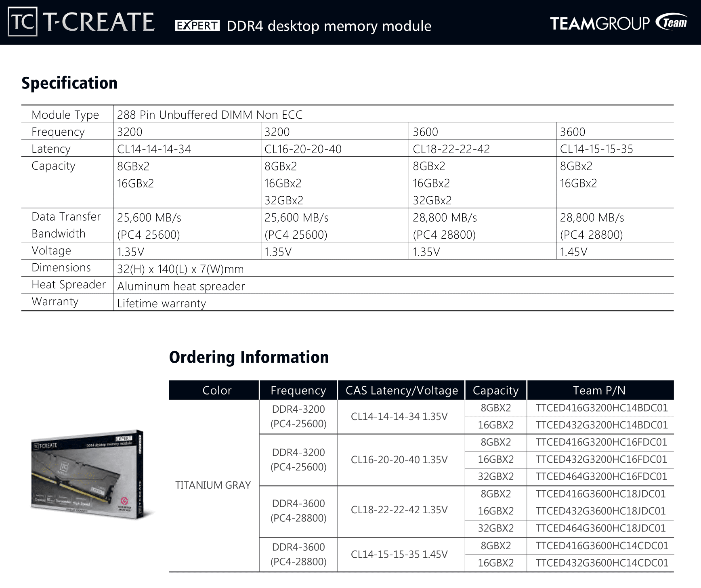
Task: Select the 'CL14-15-15-35' cell in Specification table
Action: (596, 149)
